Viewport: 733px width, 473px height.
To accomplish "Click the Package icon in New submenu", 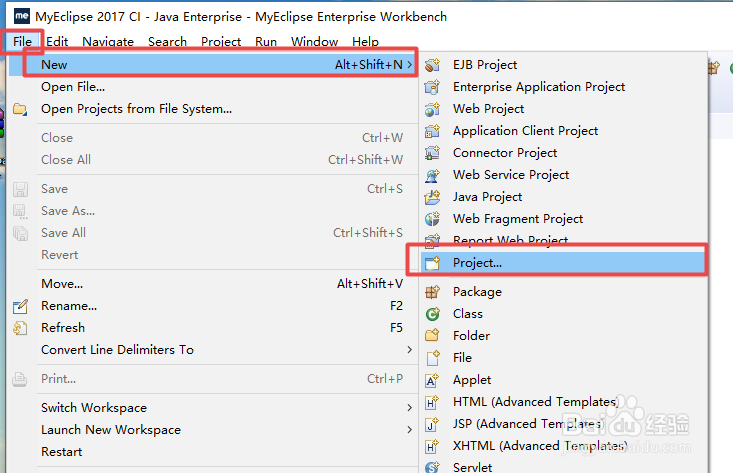I will [x=432, y=292].
